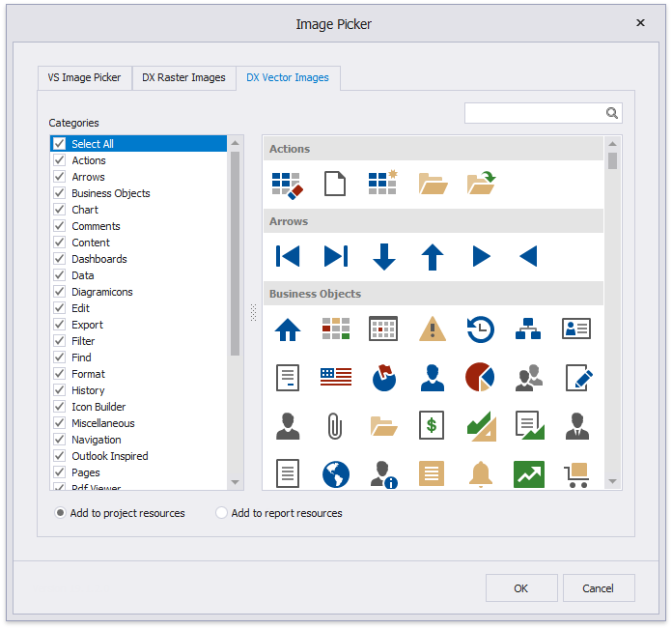Click image gallery scroll up arrow

coord(612,144)
